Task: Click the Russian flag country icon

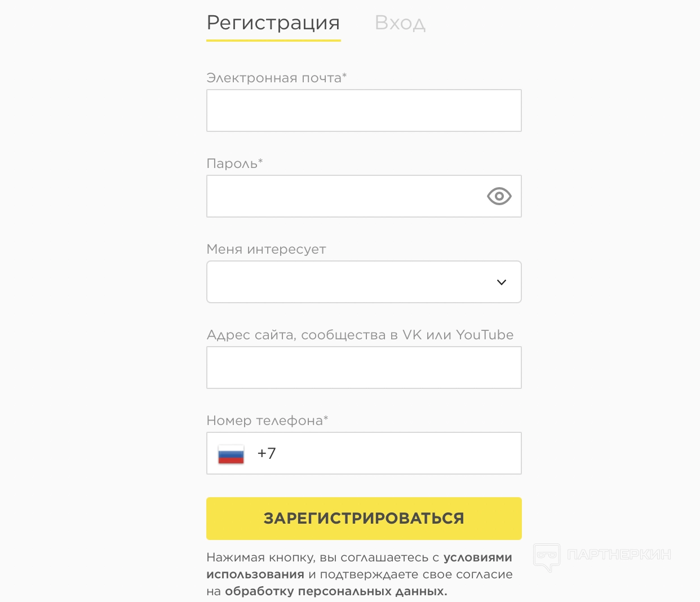Action: tap(231, 454)
